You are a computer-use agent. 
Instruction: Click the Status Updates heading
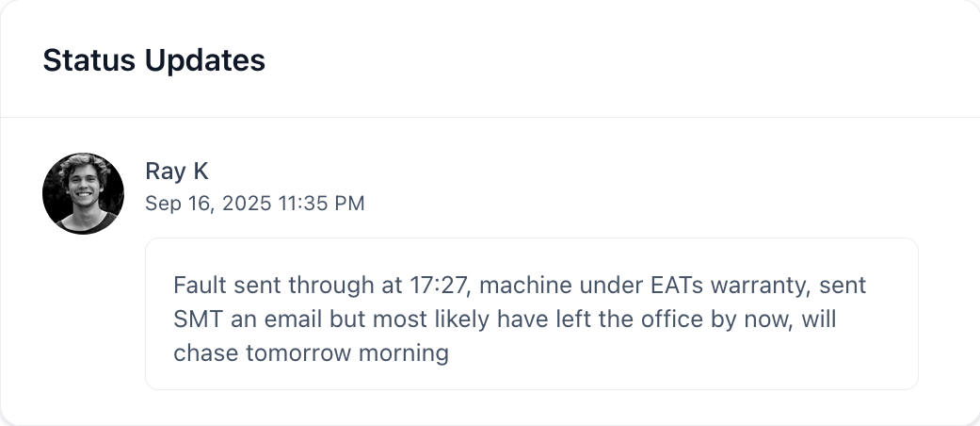point(153,60)
